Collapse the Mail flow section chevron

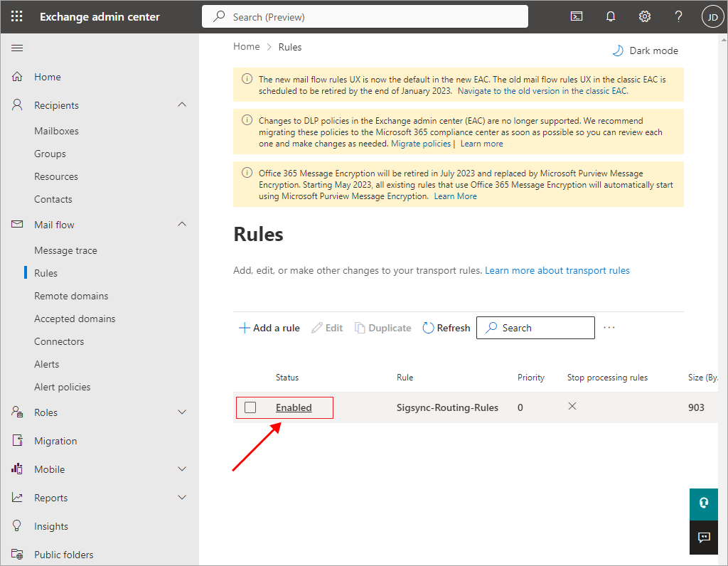[182, 224]
